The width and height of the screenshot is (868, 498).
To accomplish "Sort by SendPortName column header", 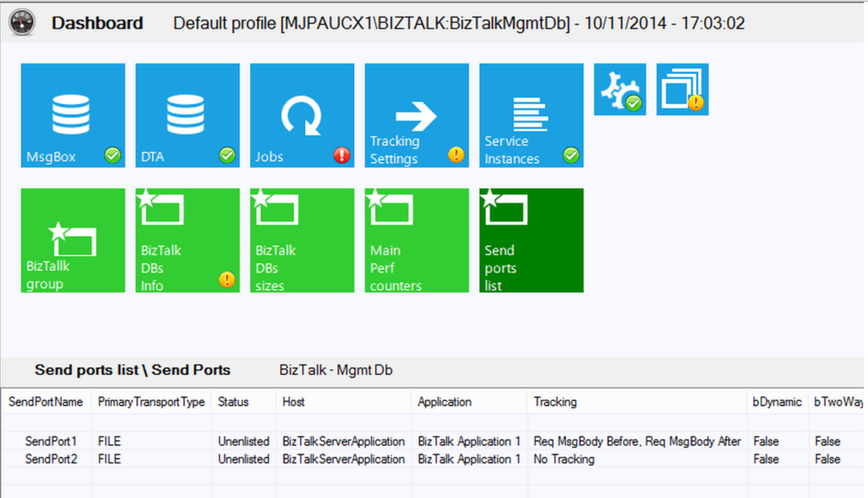I will coord(46,402).
